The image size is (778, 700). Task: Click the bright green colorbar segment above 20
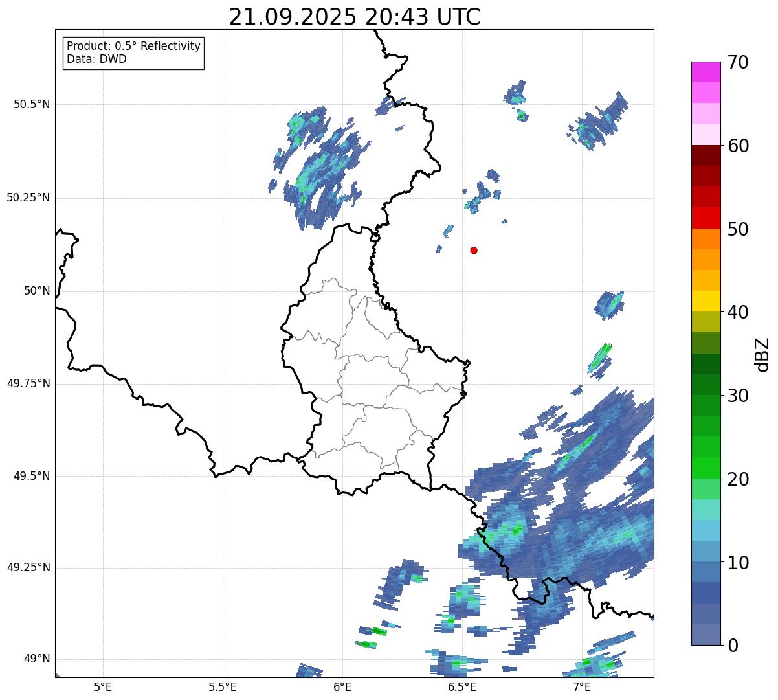(706, 468)
